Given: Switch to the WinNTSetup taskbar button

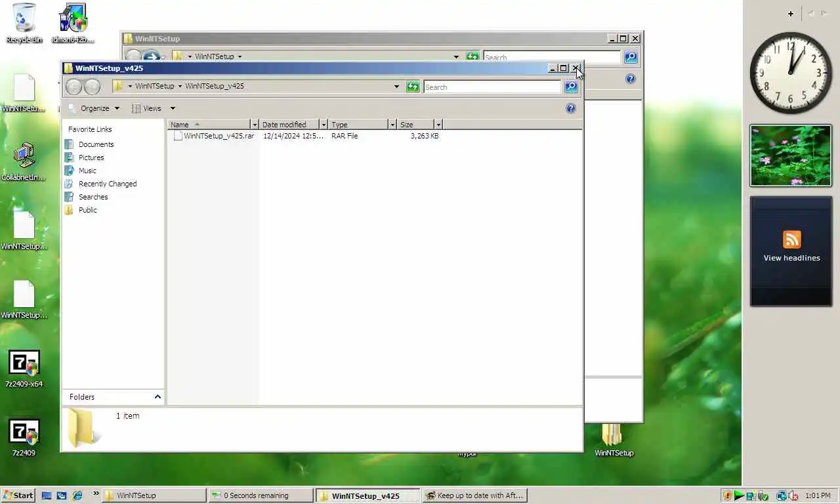Looking at the screenshot, I should tap(154, 495).
